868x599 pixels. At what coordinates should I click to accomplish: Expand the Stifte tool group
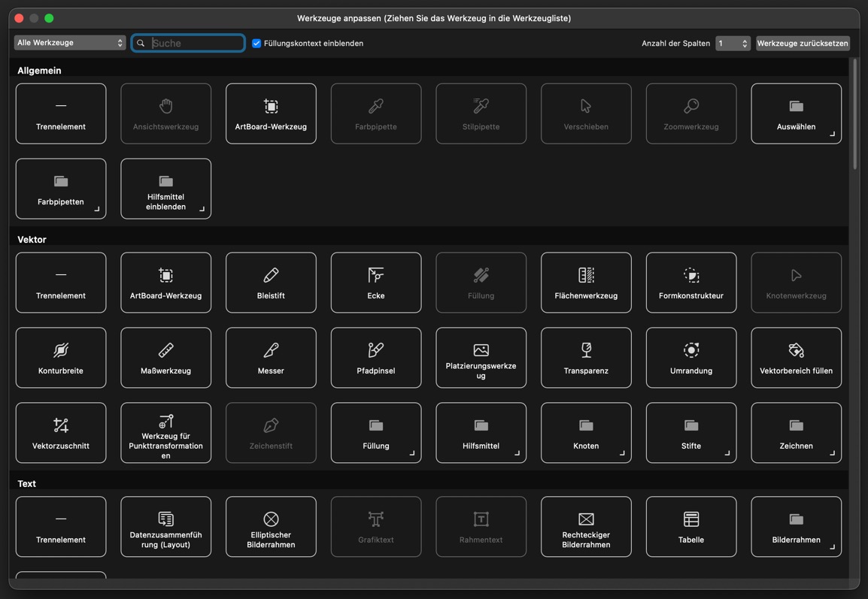click(690, 433)
